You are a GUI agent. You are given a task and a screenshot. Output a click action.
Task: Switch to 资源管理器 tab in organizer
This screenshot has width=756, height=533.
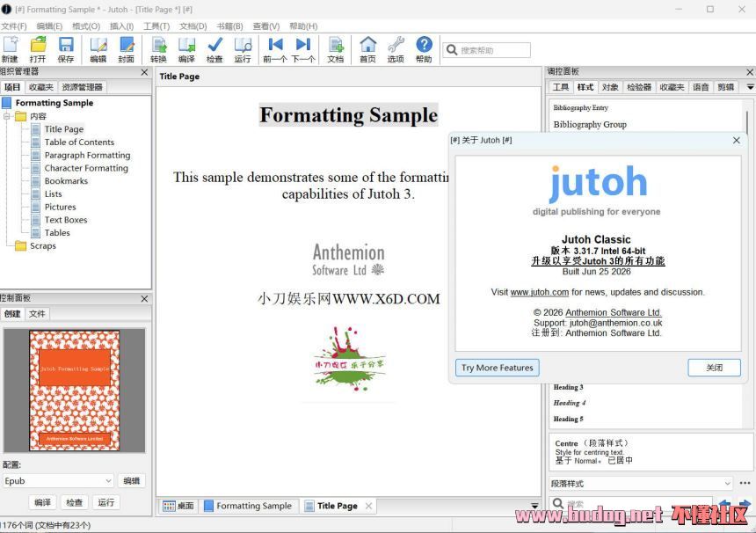tap(82, 87)
